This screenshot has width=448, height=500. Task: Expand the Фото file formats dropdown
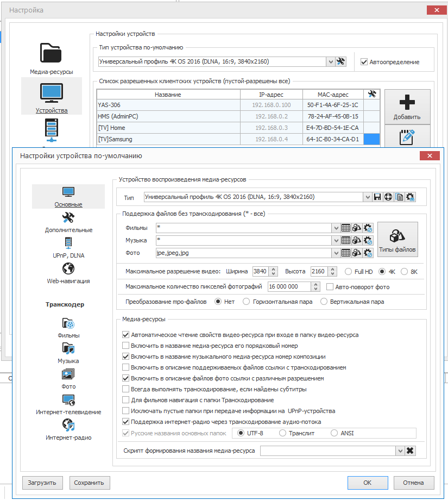pyautogui.click(x=336, y=253)
